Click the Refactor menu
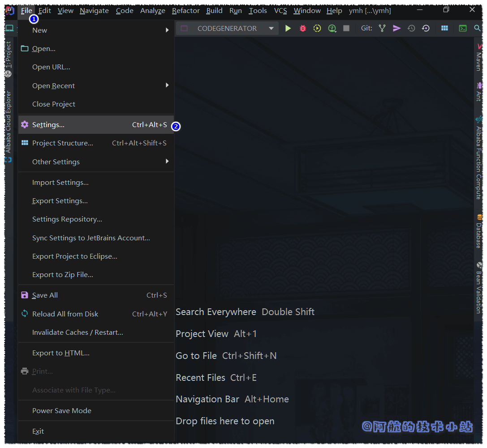The width and height of the screenshot is (487, 448). click(x=185, y=10)
